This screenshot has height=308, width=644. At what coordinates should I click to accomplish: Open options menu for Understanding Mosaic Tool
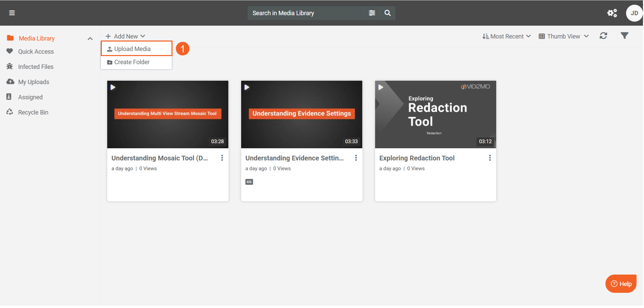222,158
